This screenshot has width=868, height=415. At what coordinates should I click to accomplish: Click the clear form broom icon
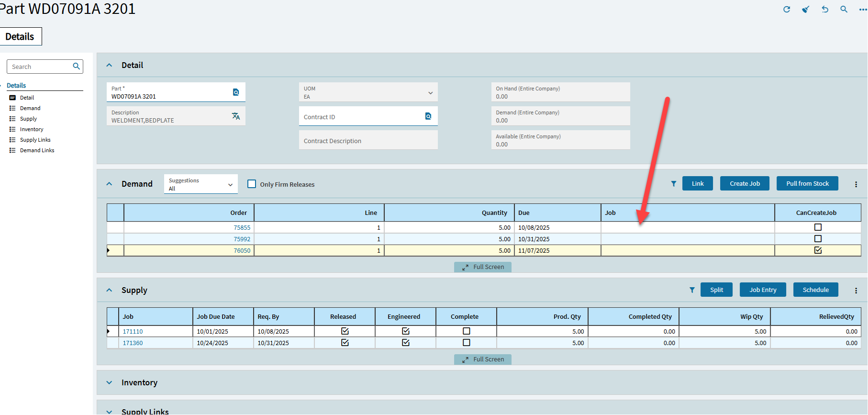[x=806, y=10]
